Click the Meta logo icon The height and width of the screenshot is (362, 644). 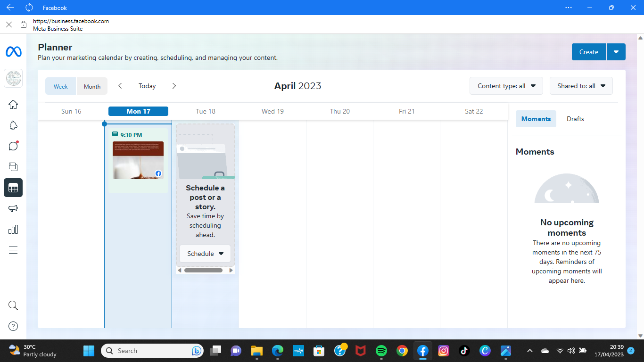[x=13, y=52]
